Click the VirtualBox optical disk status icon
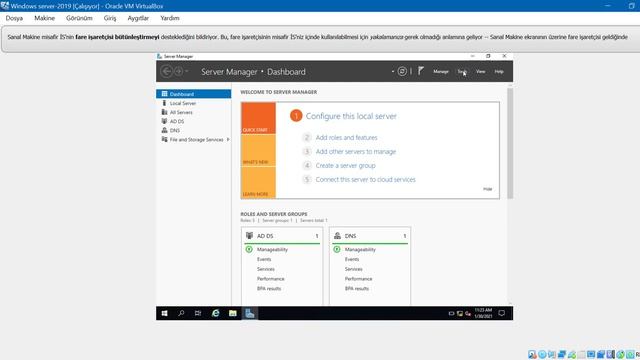The width and height of the screenshot is (640, 360). pyautogui.click(x=542, y=354)
